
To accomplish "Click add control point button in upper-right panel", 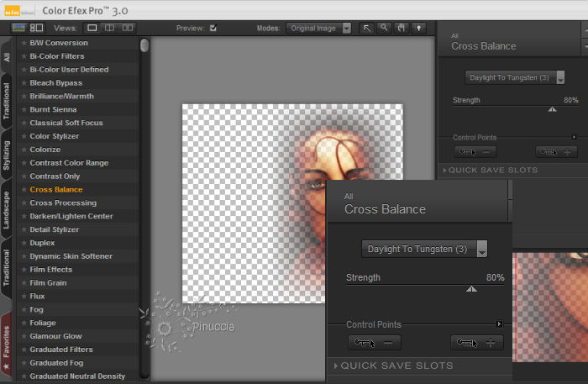I will click(x=556, y=152).
